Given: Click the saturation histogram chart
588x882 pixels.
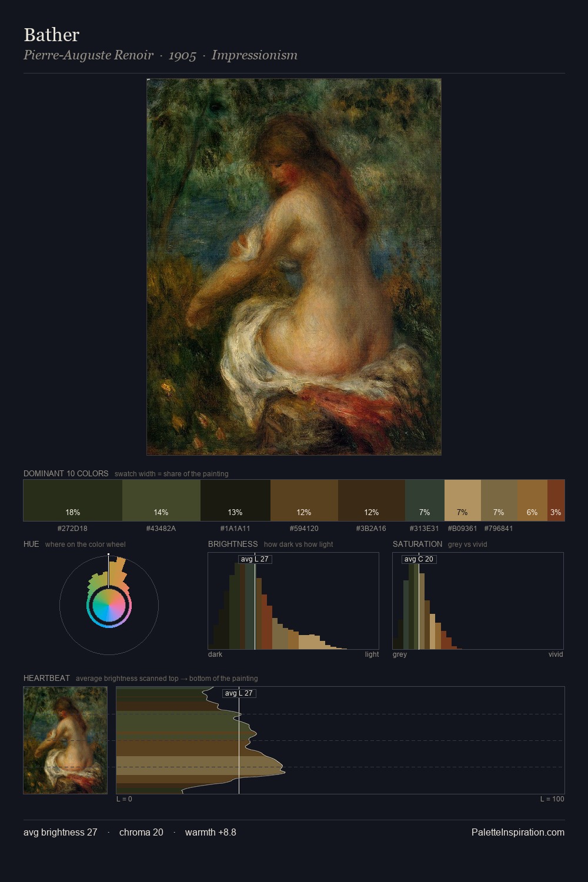Looking at the screenshot, I should pos(478,601).
